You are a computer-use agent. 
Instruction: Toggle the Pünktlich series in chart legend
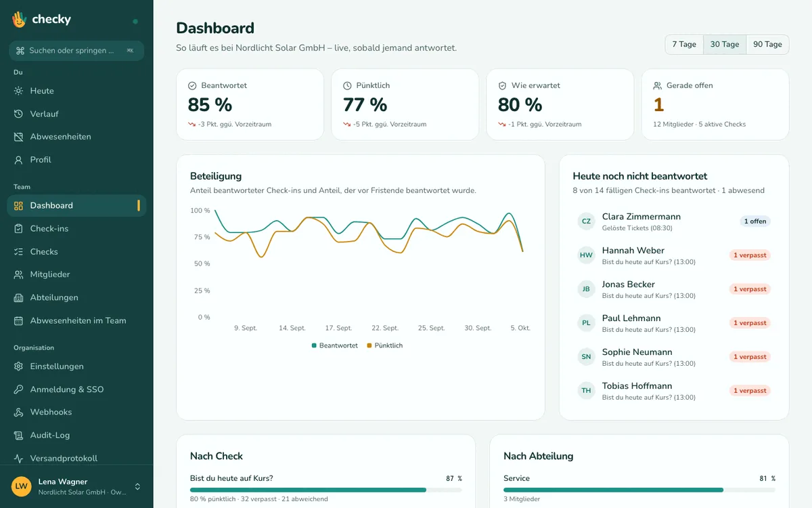tap(384, 345)
